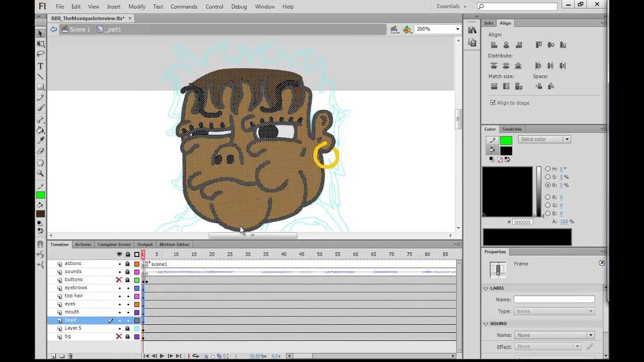Open the Modify menu
The height and width of the screenshot is (362, 644).
tap(137, 7)
